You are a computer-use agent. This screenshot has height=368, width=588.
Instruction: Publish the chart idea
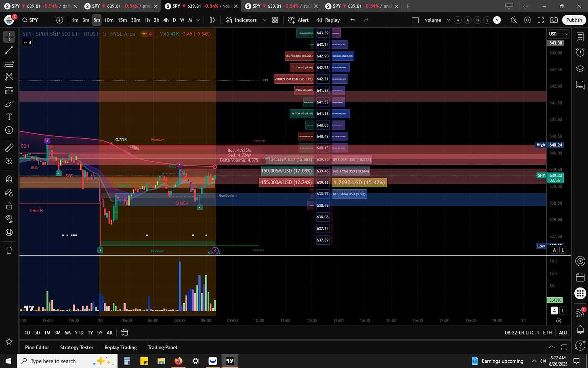coord(574,20)
